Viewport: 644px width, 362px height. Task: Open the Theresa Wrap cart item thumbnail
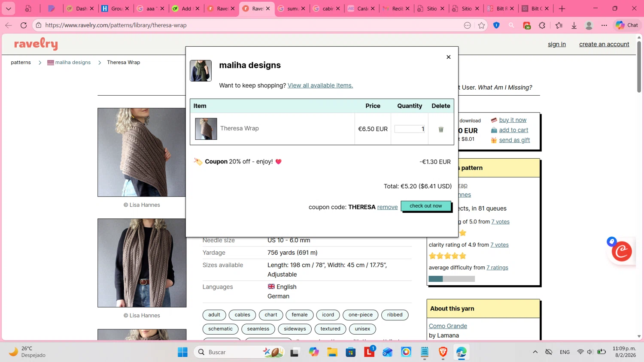coord(206,129)
